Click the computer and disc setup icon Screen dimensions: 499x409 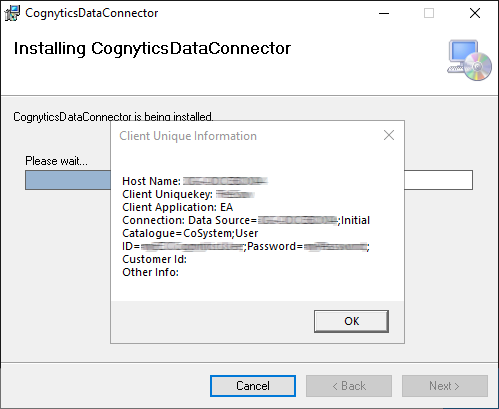click(x=469, y=60)
